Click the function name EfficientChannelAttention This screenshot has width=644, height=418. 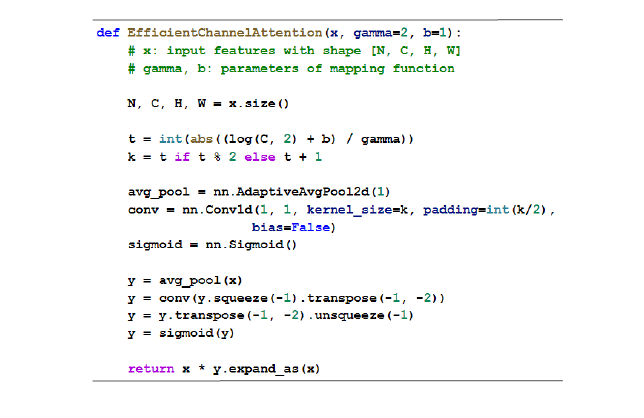(x=225, y=32)
